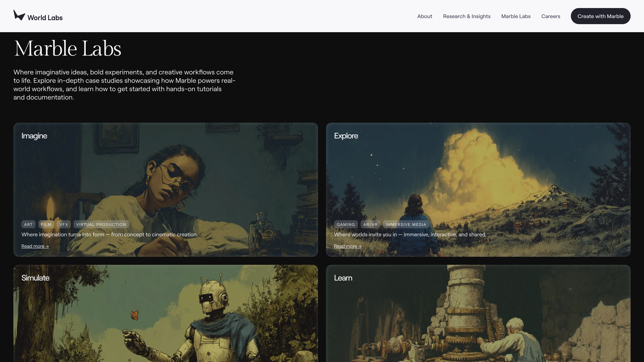Click the VFX tag chip
The width and height of the screenshot is (644, 362).
pyautogui.click(x=64, y=224)
